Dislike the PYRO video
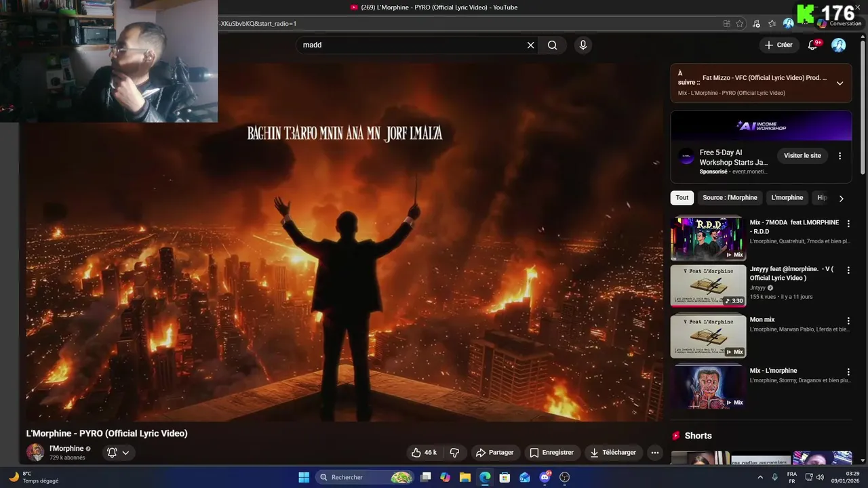Image resolution: width=868 pixels, height=488 pixels. click(x=454, y=452)
